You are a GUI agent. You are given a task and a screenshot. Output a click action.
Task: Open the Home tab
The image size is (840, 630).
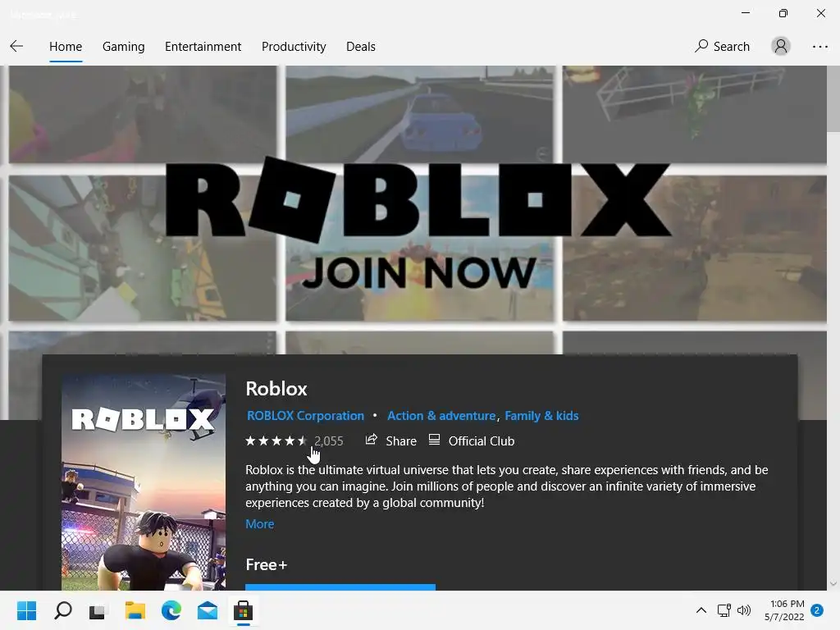(66, 47)
